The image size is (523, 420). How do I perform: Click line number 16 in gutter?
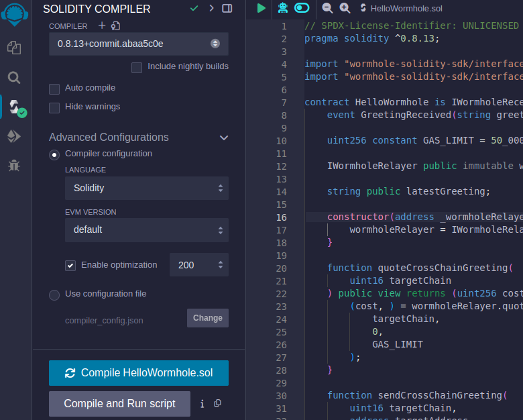click(x=281, y=217)
